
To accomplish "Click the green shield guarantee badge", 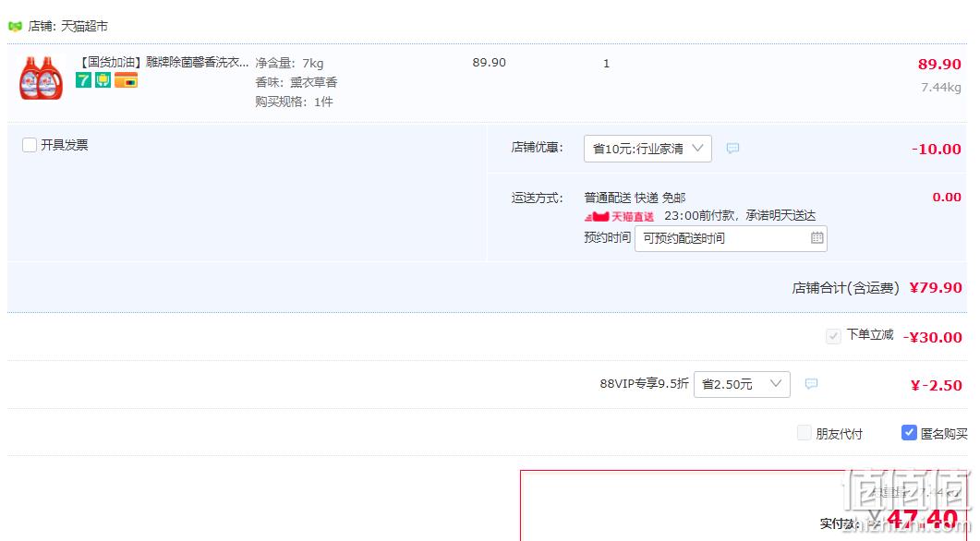I will coord(103,80).
